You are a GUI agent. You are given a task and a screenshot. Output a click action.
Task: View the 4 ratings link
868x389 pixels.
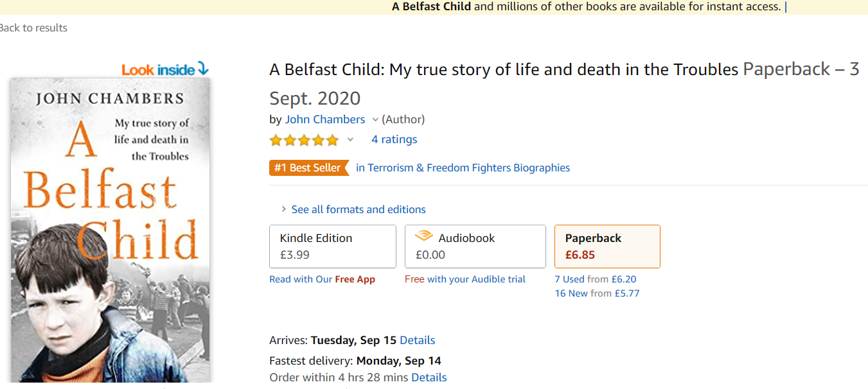pyautogui.click(x=394, y=139)
